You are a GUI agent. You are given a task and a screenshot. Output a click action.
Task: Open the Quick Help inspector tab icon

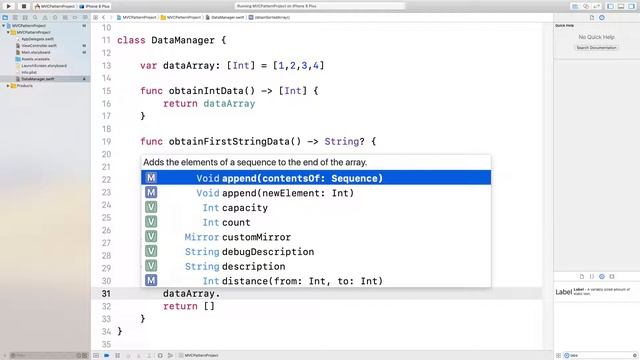pyautogui.click(x=602, y=18)
